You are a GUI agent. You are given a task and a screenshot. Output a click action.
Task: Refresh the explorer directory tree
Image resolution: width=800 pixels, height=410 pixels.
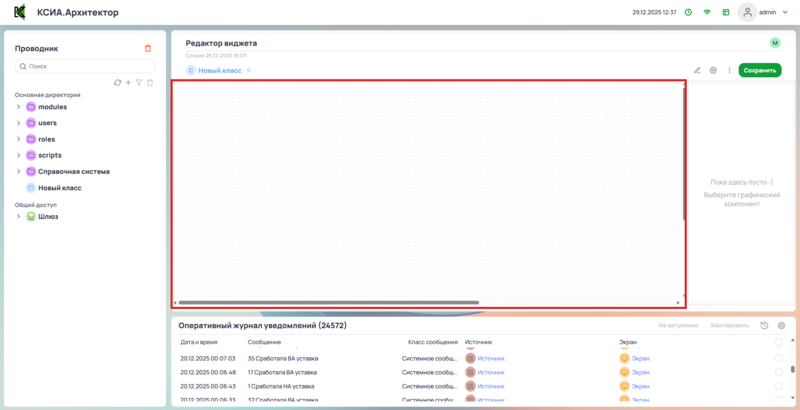117,82
